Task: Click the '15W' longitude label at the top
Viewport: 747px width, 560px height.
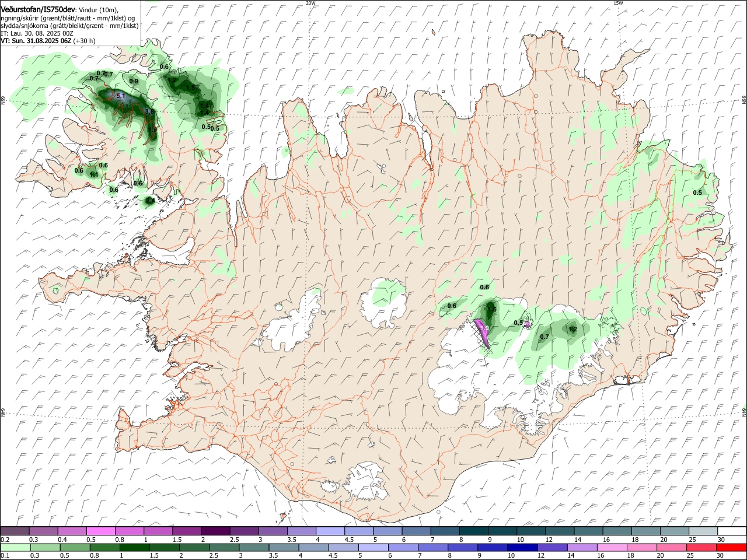Action: pyautogui.click(x=618, y=3)
